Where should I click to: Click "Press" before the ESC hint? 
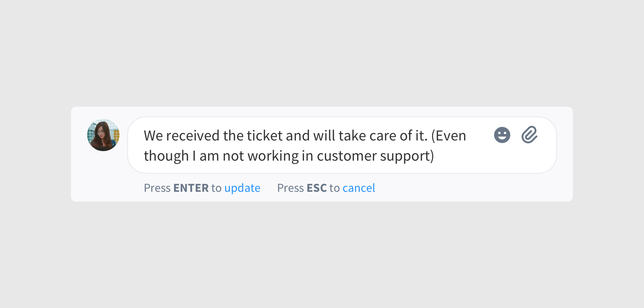(x=291, y=188)
